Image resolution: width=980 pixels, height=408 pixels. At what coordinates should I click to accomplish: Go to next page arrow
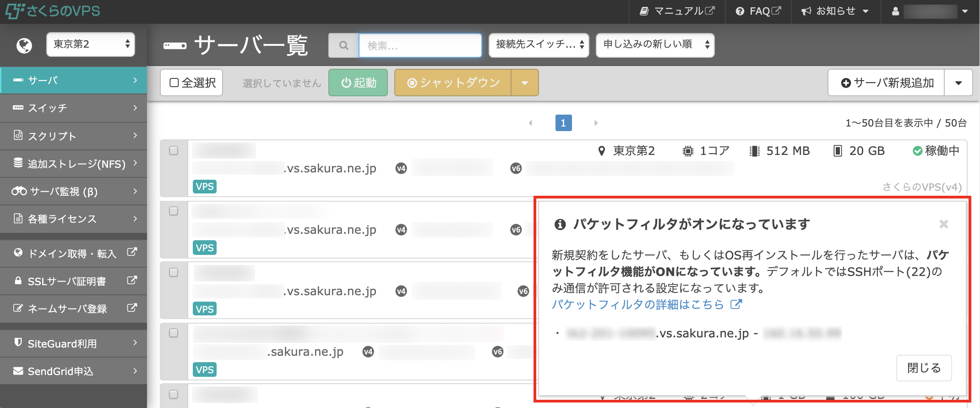pyautogui.click(x=596, y=123)
